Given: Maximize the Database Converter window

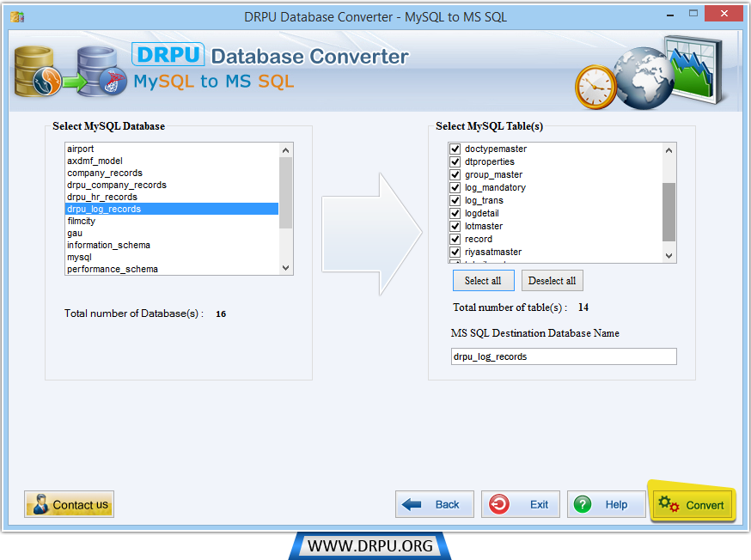Looking at the screenshot, I should pos(693,14).
